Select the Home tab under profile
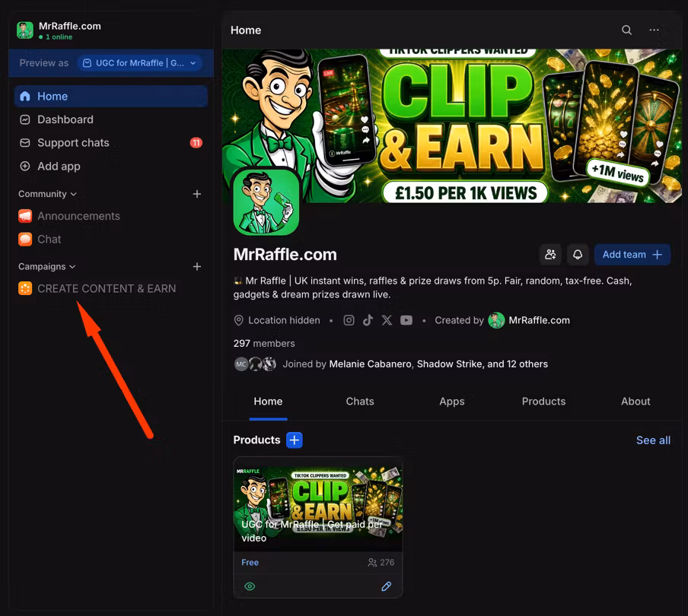The height and width of the screenshot is (616, 688). (x=268, y=402)
